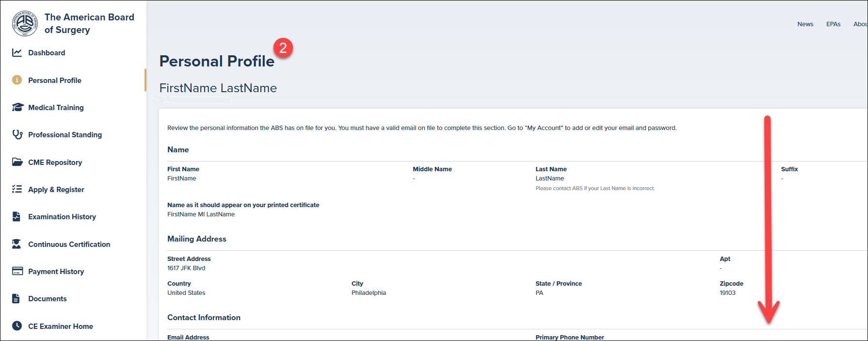The image size is (868, 341).
Task: Click the Documents file icon
Action: (16, 298)
